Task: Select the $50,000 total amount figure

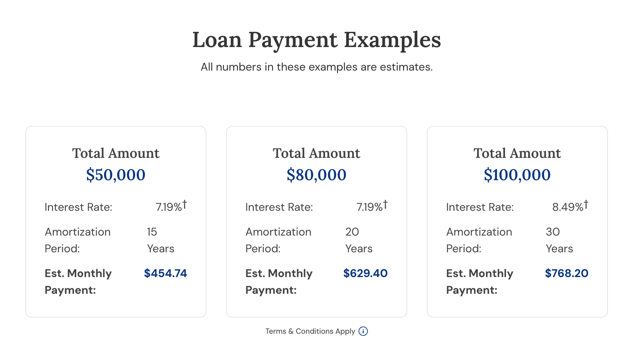Action: click(116, 175)
